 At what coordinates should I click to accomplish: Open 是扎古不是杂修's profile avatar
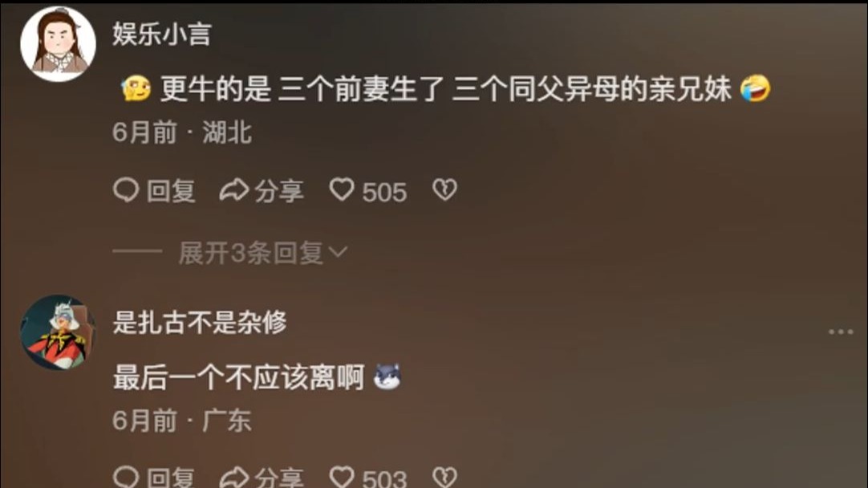click(x=58, y=331)
